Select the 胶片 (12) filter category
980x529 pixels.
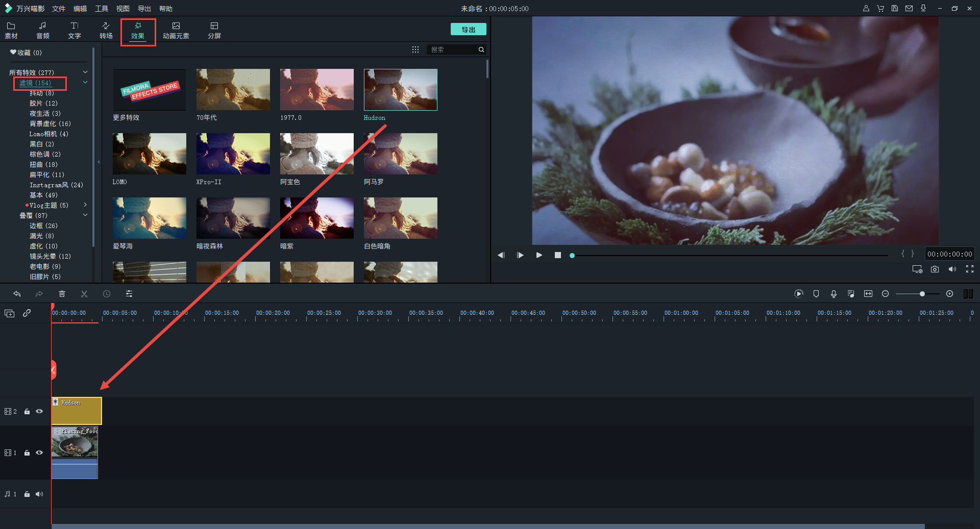click(43, 103)
